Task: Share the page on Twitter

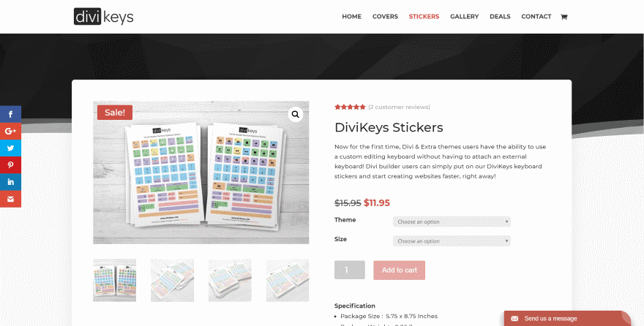Action: click(10, 148)
